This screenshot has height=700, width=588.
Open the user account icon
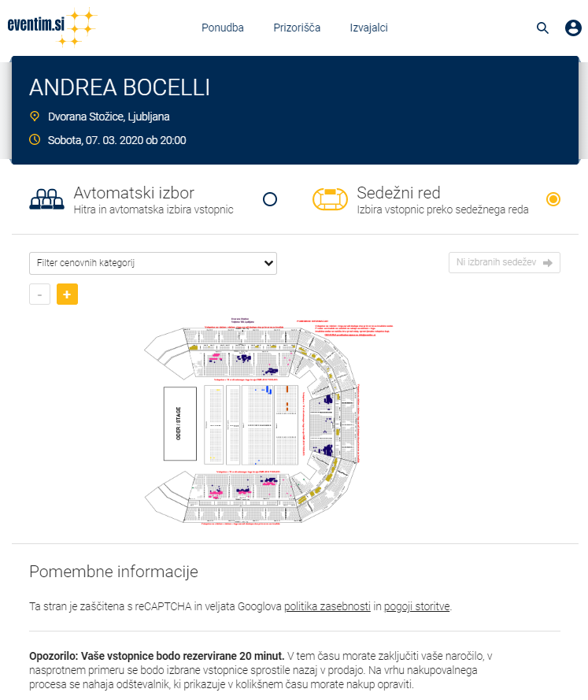pos(573,28)
